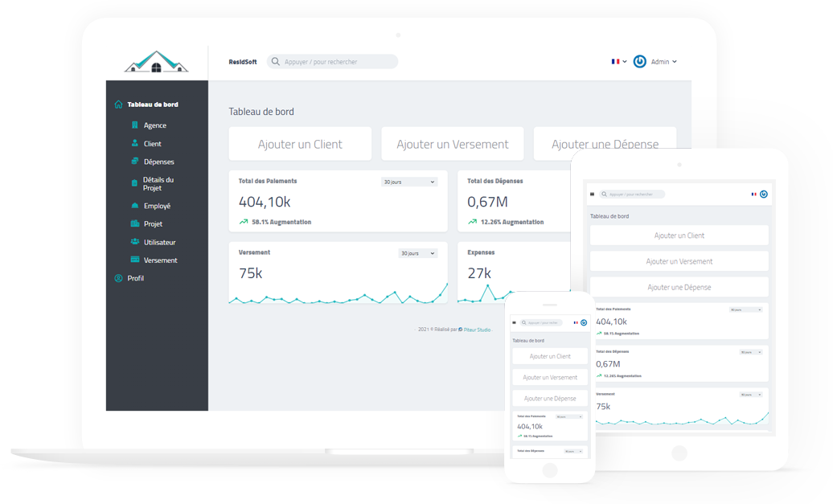The image size is (833, 504).
Task: Click the power avatar icon on the tablet
Action: 763,195
